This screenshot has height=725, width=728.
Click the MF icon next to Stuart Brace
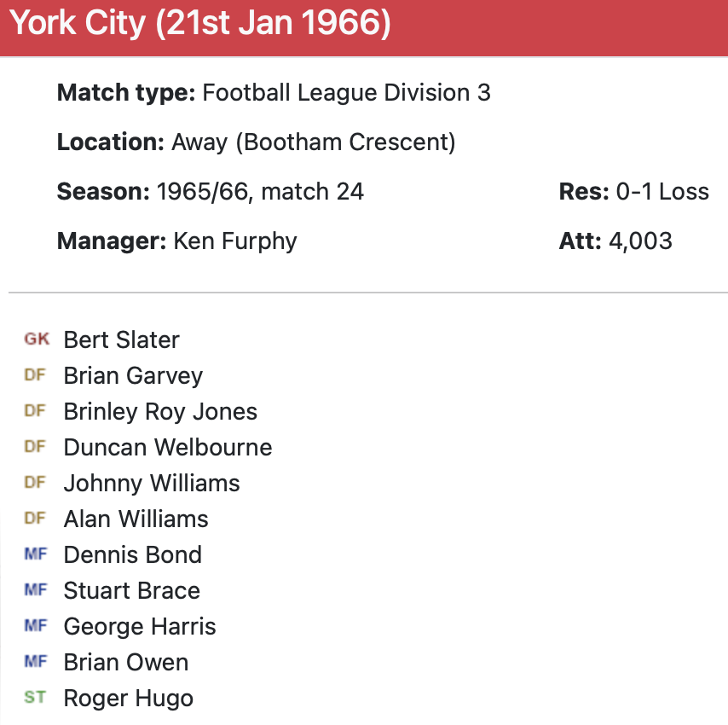tap(36, 590)
